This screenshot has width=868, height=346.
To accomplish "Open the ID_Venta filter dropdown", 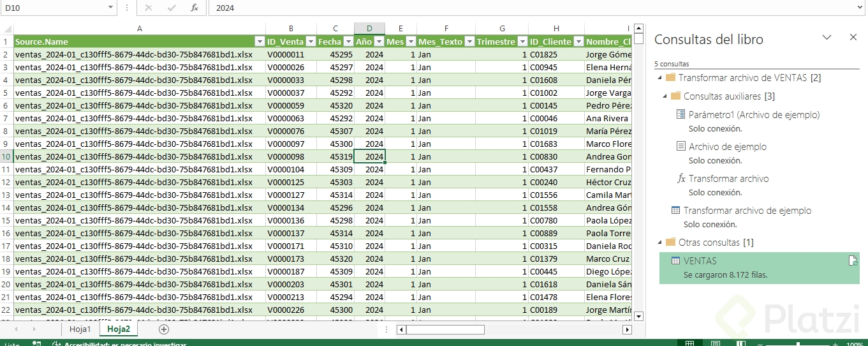I will click(311, 41).
